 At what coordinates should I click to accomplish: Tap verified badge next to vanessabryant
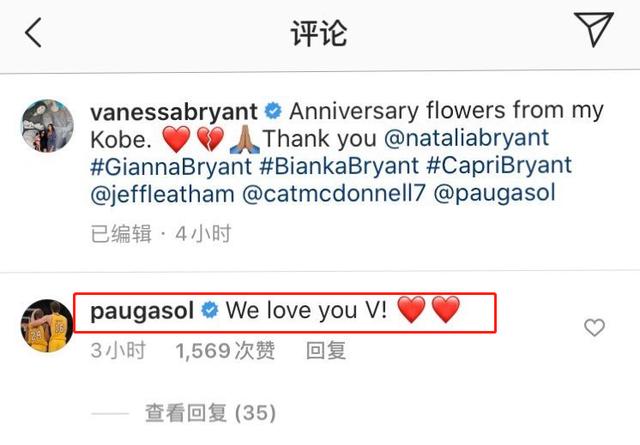pos(273,111)
